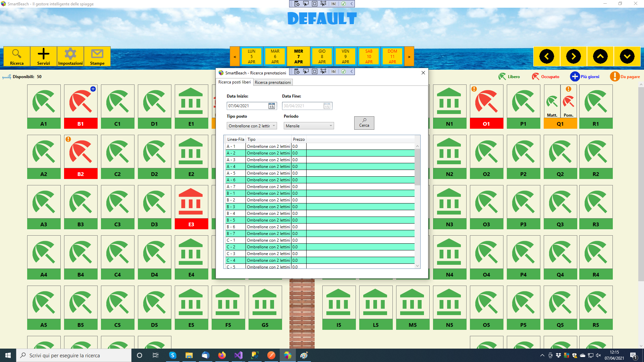Switch to Ricerca posti liberi tab
The height and width of the screenshot is (362, 644).
coord(234,82)
